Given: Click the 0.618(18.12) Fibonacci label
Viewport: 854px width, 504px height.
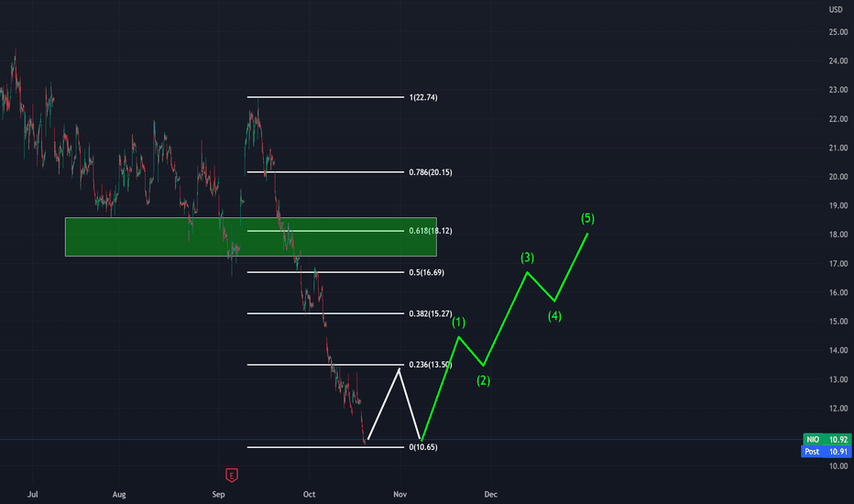Looking at the screenshot, I should (431, 231).
